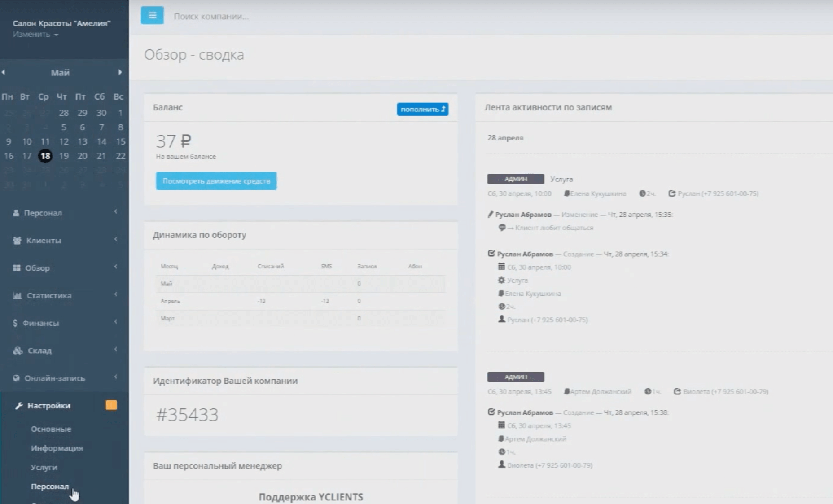Image resolution: width=833 pixels, height=504 pixels.
Task: Select May 18 in the calendar
Action: tap(45, 156)
